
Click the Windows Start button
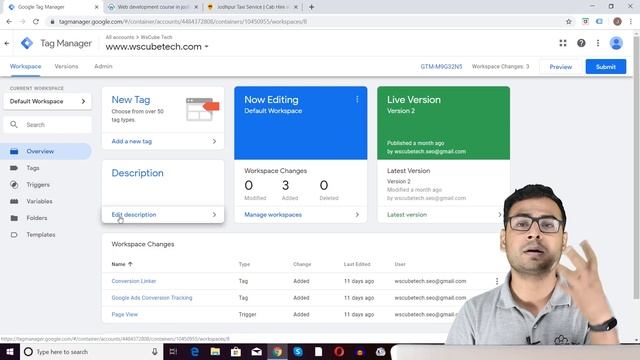tap(10, 351)
